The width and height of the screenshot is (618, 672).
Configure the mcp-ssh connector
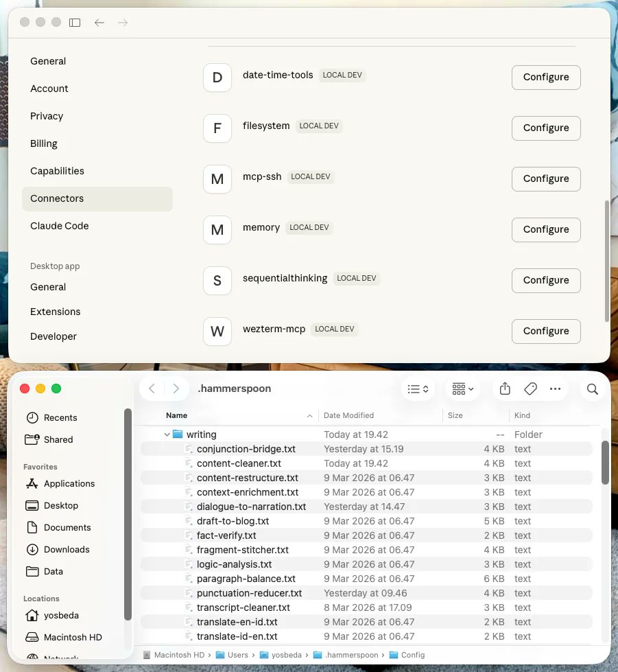coord(546,178)
